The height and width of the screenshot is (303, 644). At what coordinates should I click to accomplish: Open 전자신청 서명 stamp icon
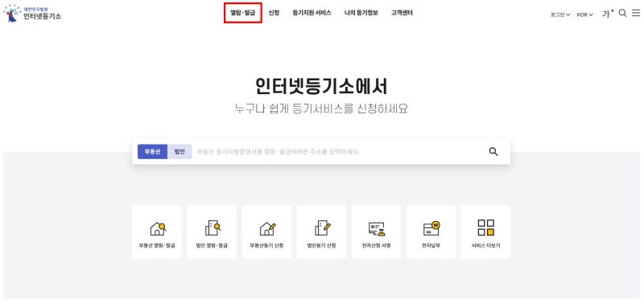[x=376, y=229]
